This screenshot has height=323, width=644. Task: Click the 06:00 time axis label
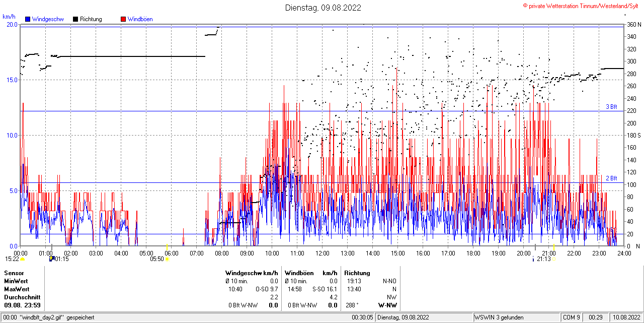tap(172, 253)
